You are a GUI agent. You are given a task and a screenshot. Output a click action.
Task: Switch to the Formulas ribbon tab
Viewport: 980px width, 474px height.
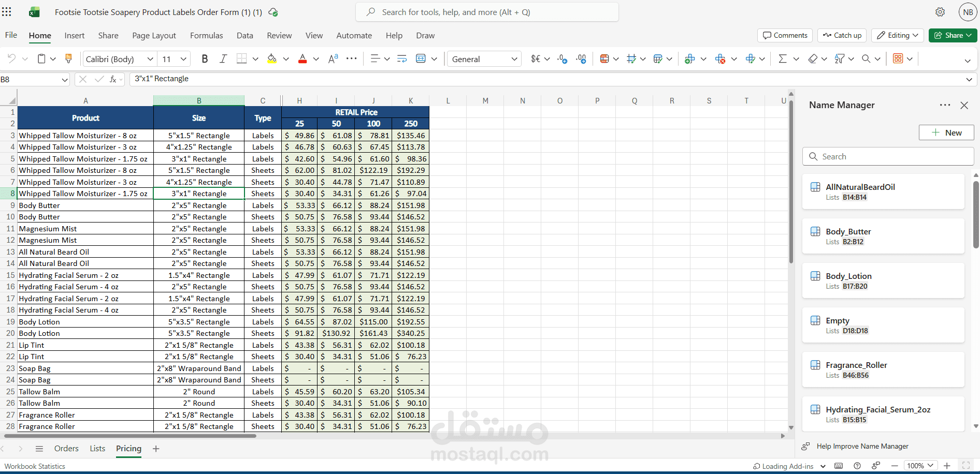tap(207, 35)
